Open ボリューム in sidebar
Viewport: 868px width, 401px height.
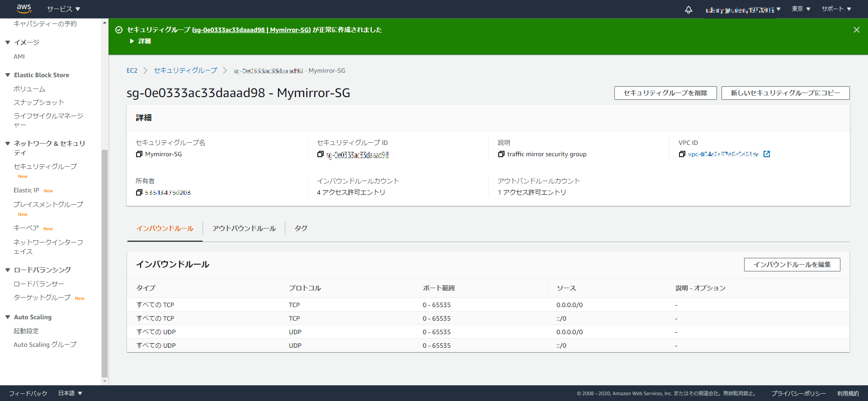tap(29, 89)
